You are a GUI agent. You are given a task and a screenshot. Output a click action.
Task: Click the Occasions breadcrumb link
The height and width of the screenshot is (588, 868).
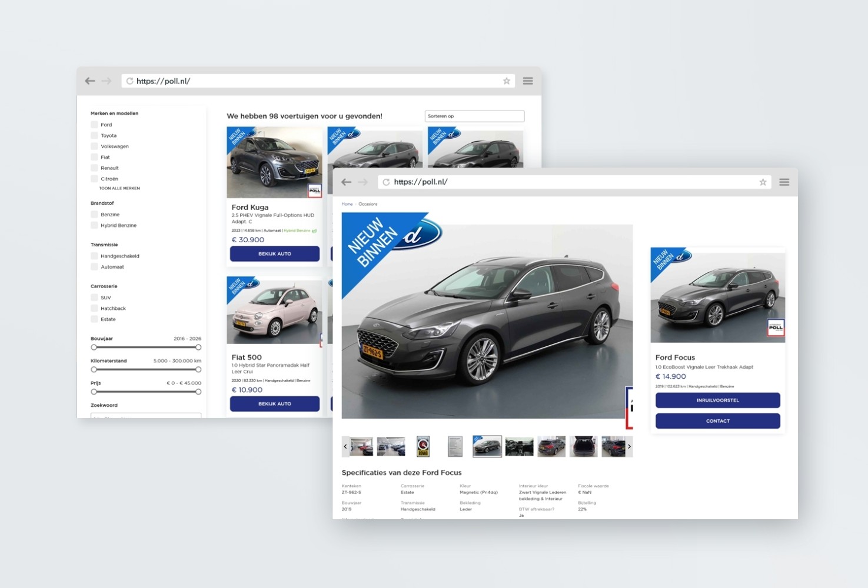368,204
